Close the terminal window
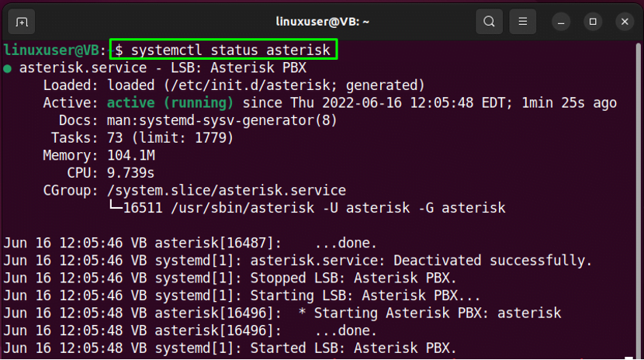The width and height of the screenshot is (644, 360). pos(625,22)
